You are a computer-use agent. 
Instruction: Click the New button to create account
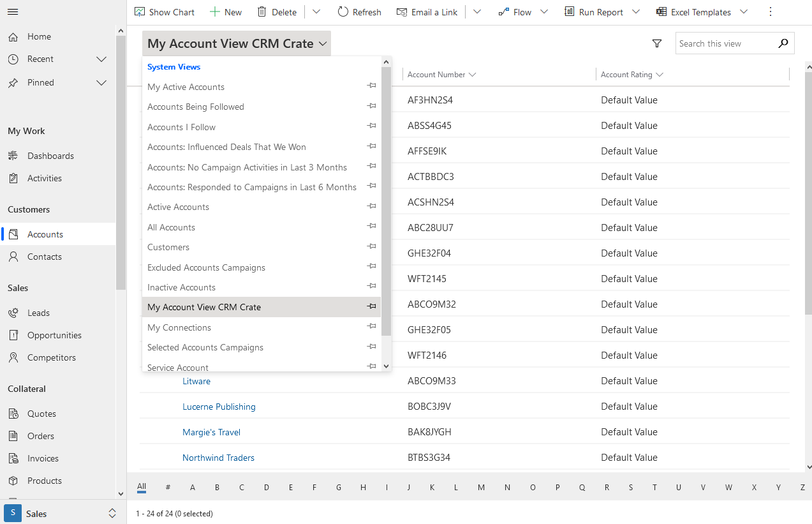[x=226, y=11]
